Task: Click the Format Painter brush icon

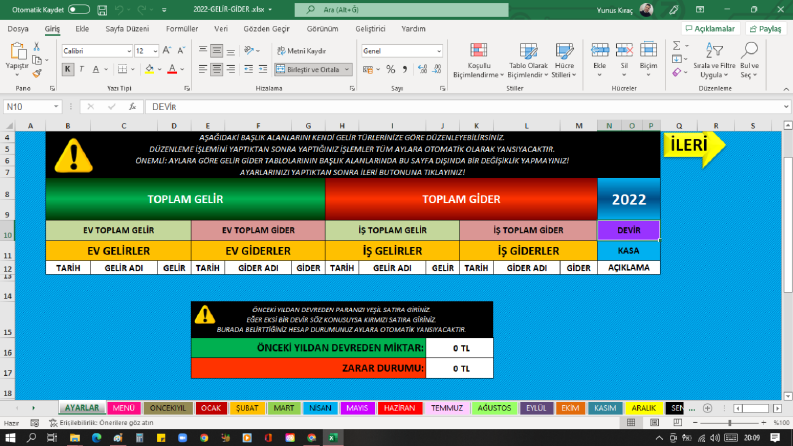Action: 36,74
